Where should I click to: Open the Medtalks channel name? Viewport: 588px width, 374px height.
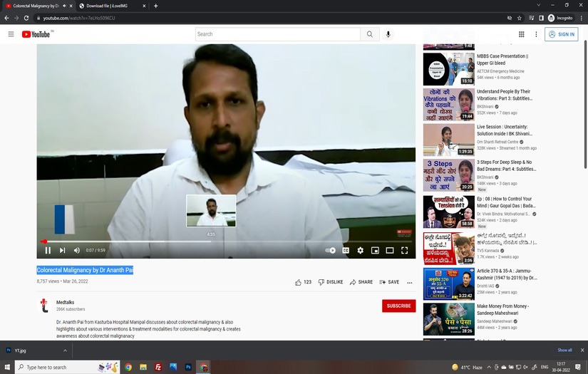[x=66, y=303]
